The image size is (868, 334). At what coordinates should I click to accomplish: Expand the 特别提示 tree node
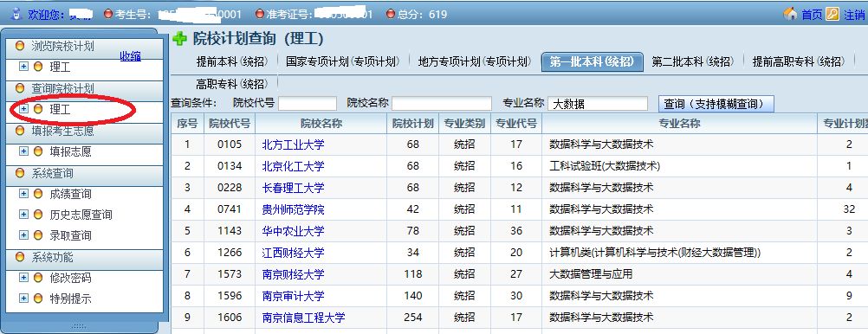point(23,299)
